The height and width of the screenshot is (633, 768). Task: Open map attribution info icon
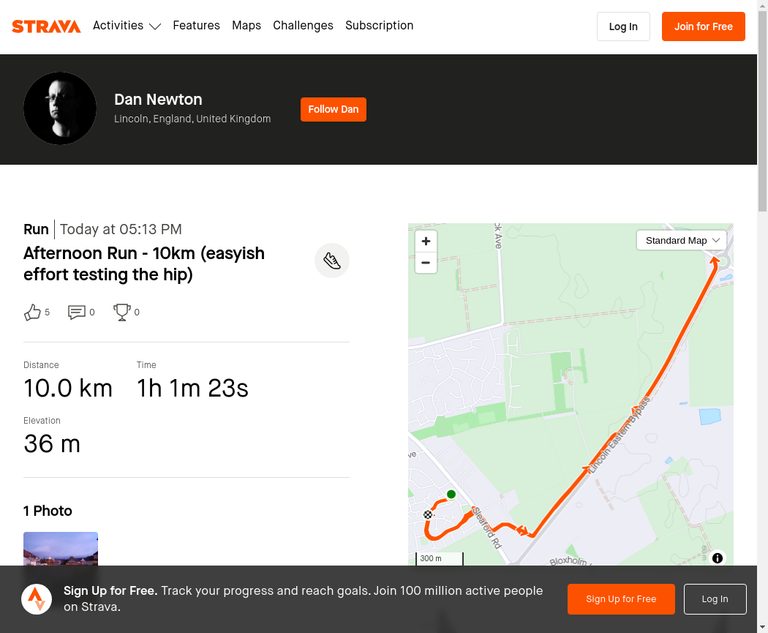tap(718, 558)
